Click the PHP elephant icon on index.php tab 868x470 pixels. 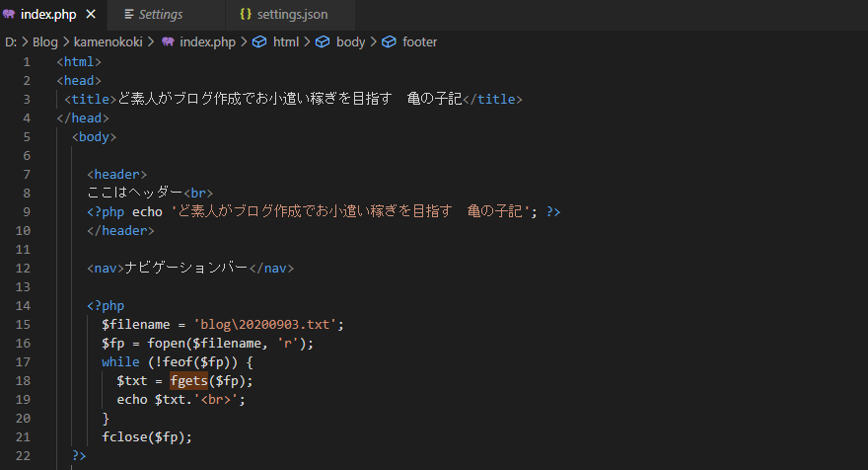[9, 15]
